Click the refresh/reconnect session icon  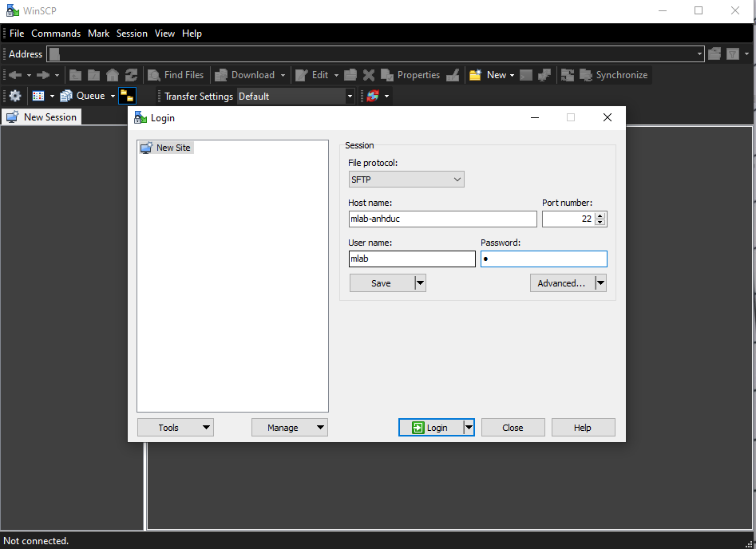coord(373,96)
